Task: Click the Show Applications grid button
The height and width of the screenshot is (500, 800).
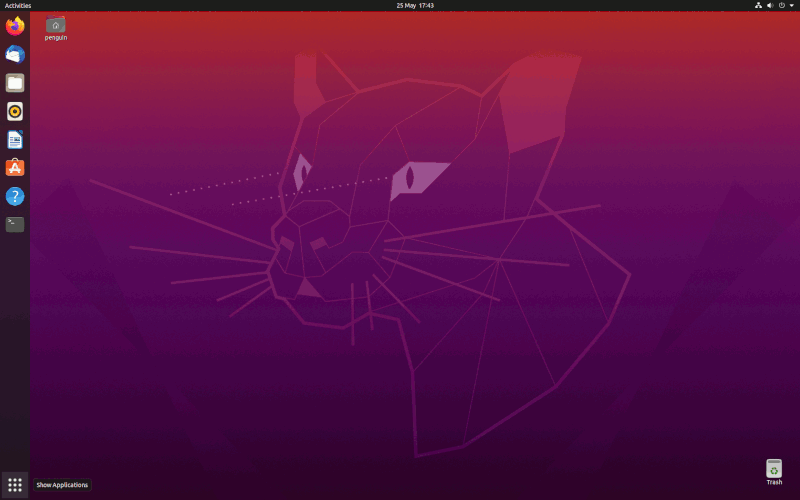Action: pyautogui.click(x=15, y=485)
